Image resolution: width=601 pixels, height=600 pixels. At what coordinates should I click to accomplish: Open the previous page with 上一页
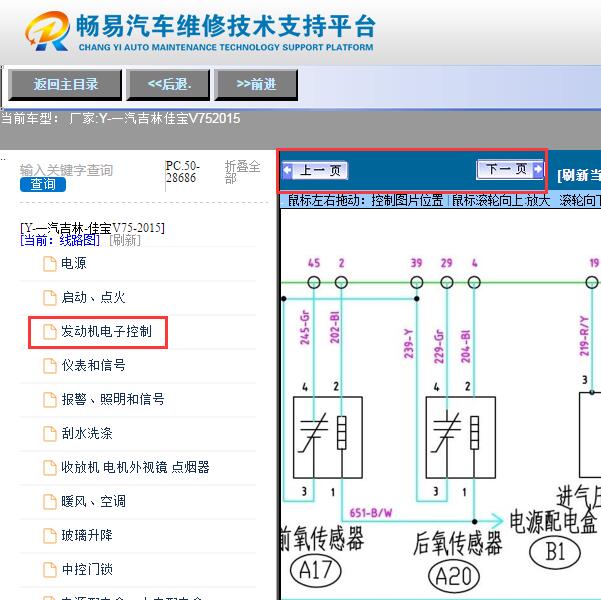coord(315,170)
